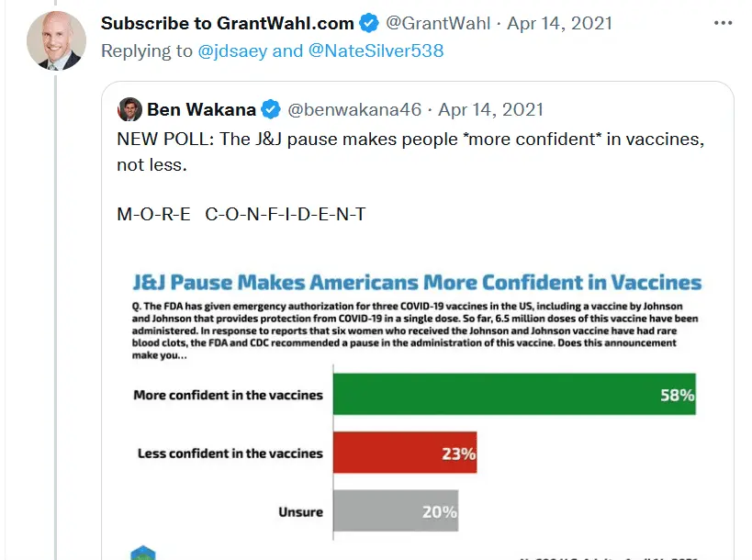
Task: Open the @GrantWahl handle
Action: tap(437, 23)
